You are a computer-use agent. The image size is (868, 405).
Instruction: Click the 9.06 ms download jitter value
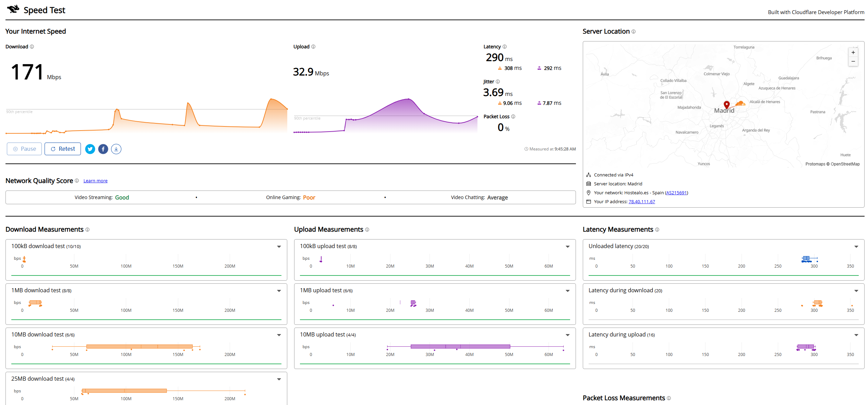[x=510, y=103]
